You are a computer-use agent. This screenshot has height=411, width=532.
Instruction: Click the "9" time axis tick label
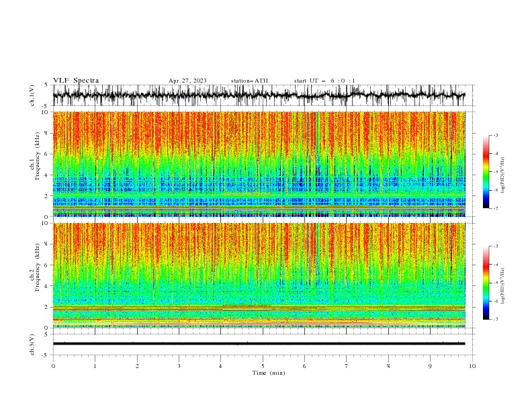point(430,366)
